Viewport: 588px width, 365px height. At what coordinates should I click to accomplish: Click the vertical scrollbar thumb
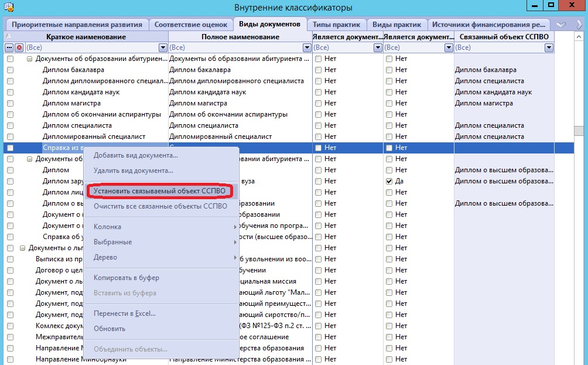[579, 131]
